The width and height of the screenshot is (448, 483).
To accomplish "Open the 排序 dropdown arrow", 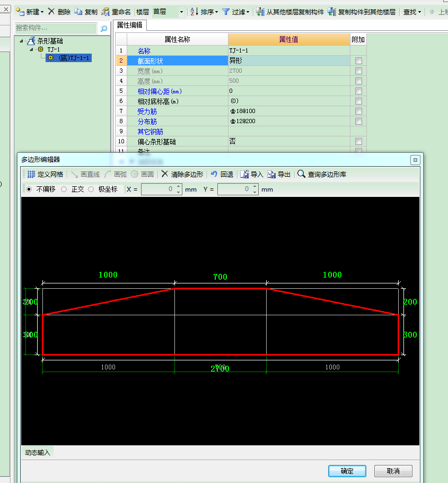I will tap(217, 12).
